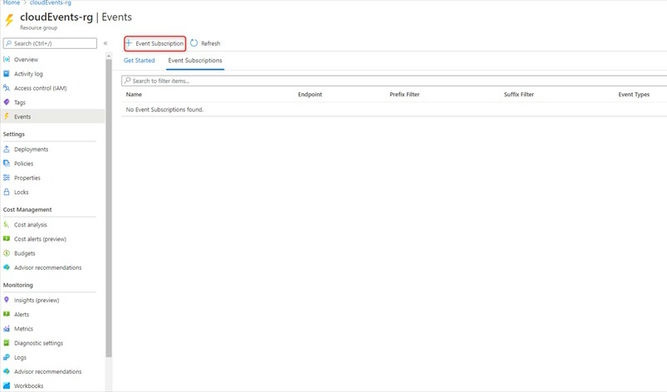Viewport: 667px width, 392px height.
Task: Select the Events lightning icon in sidebar
Action: [6, 116]
